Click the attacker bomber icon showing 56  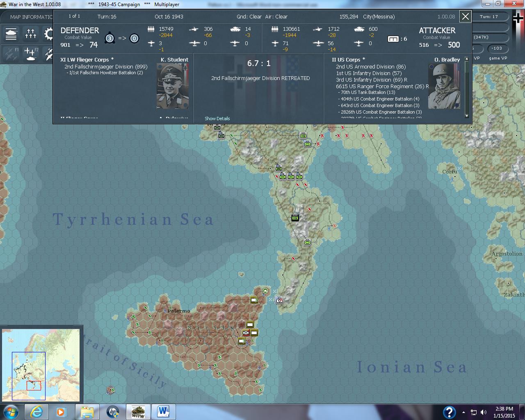click(318, 43)
